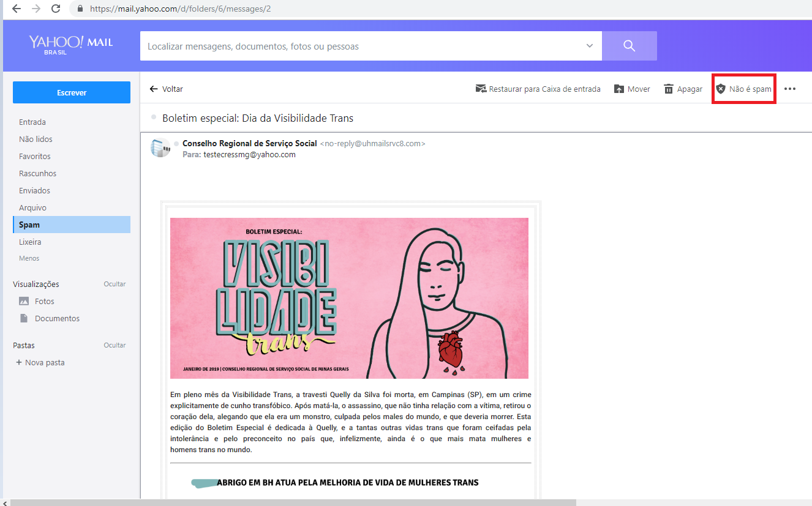Click Restaurar para Caixa de entrada icon
This screenshot has width=812, height=506.
(481, 89)
